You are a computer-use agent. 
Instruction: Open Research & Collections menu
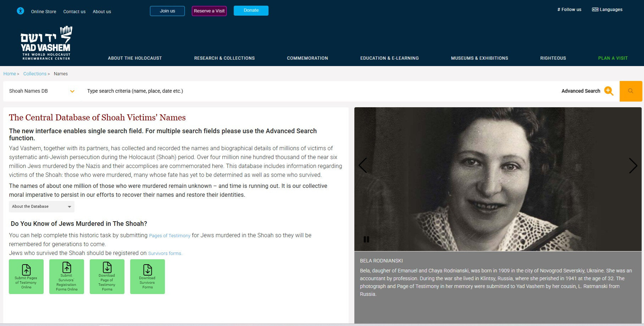224,58
